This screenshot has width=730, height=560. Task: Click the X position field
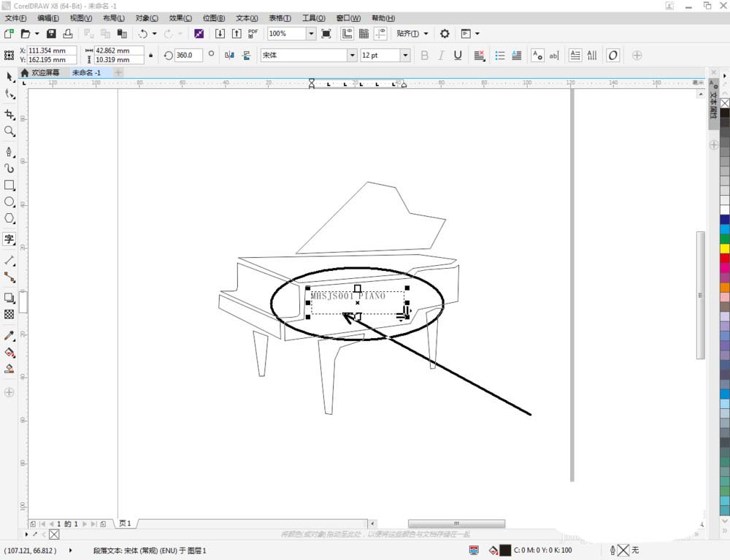tap(52, 50)
